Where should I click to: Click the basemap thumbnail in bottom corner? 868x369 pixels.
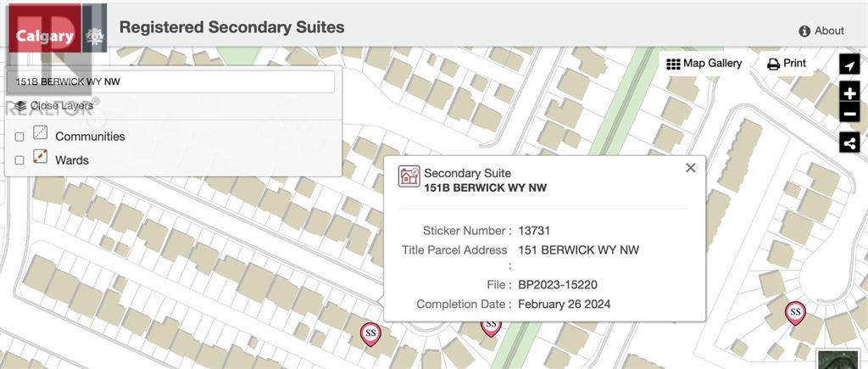(x=838, y=360)
